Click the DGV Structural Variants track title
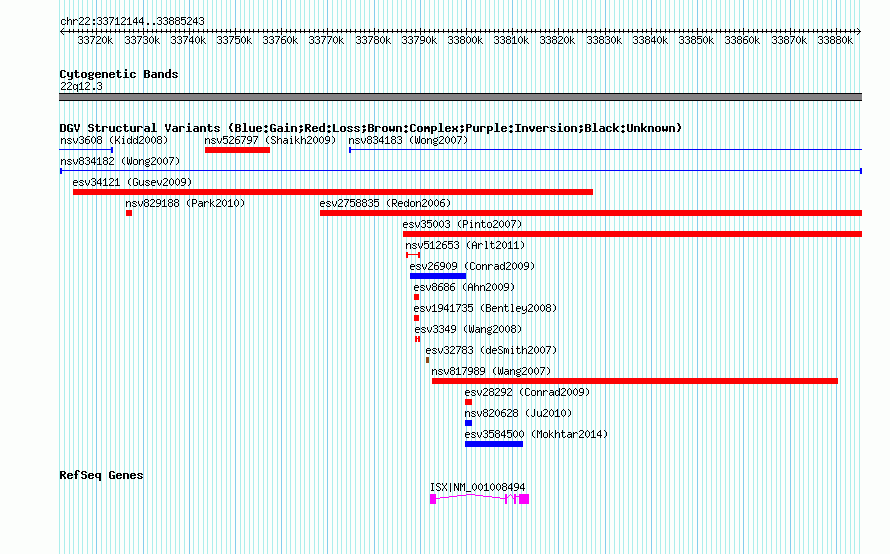 [370, 128]
